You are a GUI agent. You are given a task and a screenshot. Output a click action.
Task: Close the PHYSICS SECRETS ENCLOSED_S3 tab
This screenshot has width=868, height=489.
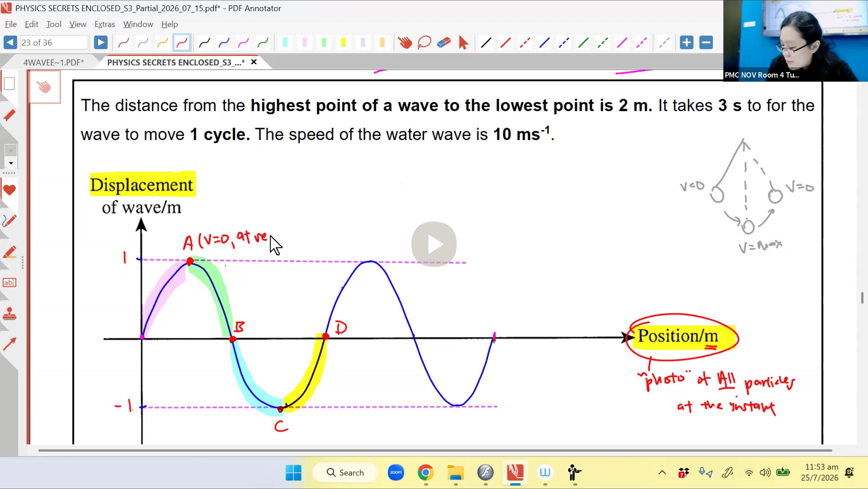coord(254,62)
